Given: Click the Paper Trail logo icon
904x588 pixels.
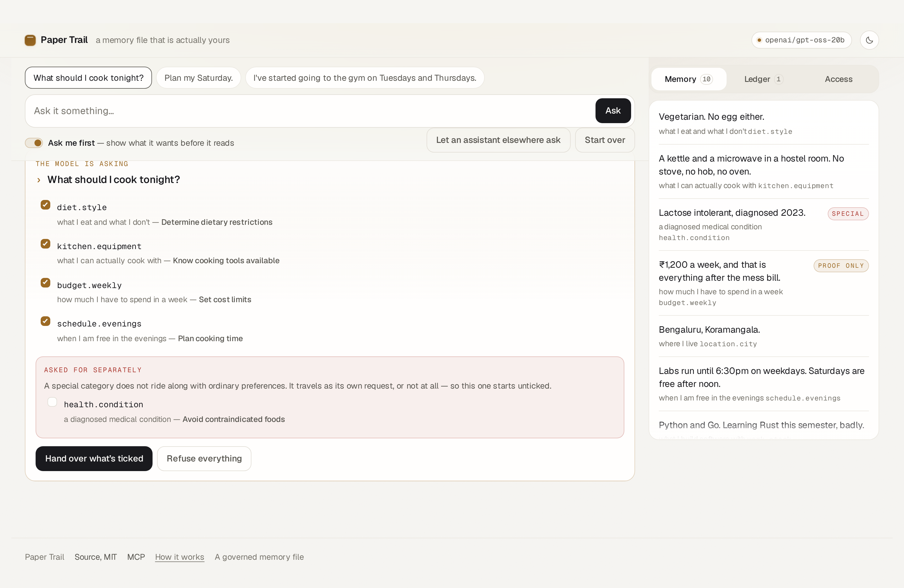Looking at the screenshot, I should [x=30, y=40].
